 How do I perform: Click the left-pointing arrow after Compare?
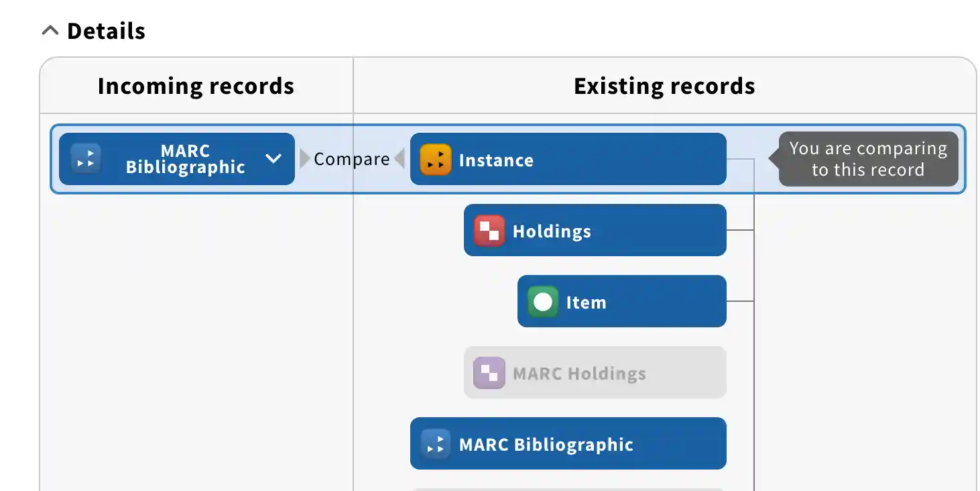point(400,159)
